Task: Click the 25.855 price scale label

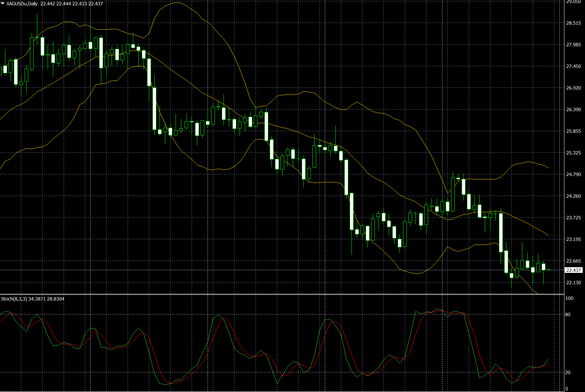Action: (574, 131)
